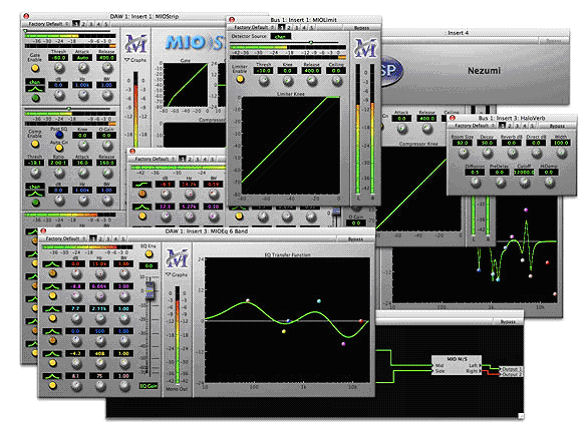Toggle the green gate sidechain filter enable button
This screenshot has width=587, height=436.
(35, 98)
